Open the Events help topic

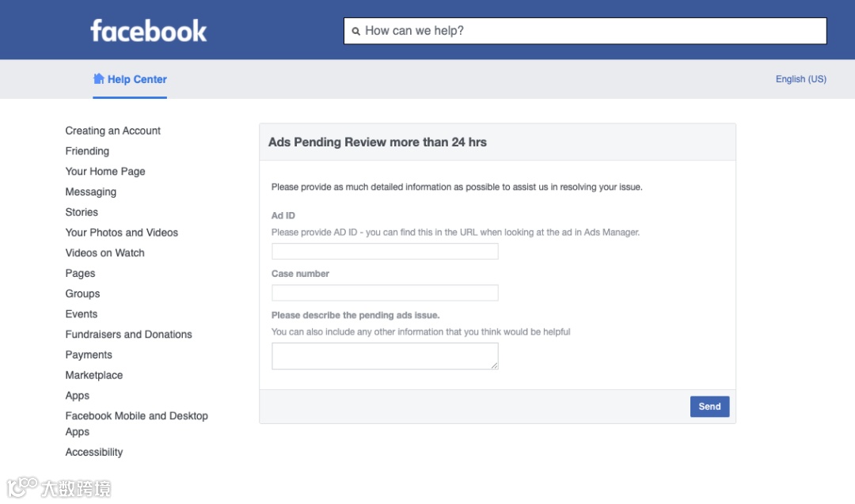point(82,314)
